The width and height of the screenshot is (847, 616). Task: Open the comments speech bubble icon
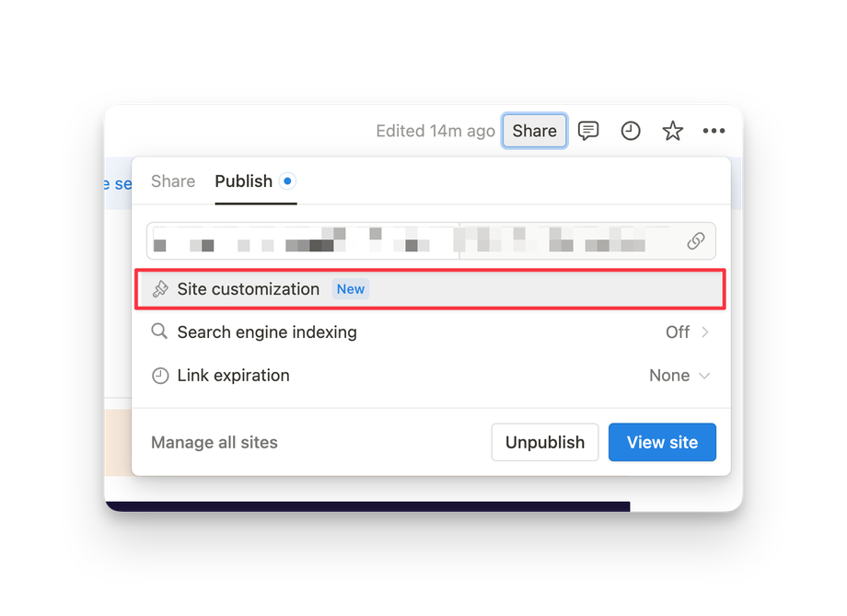588,131
